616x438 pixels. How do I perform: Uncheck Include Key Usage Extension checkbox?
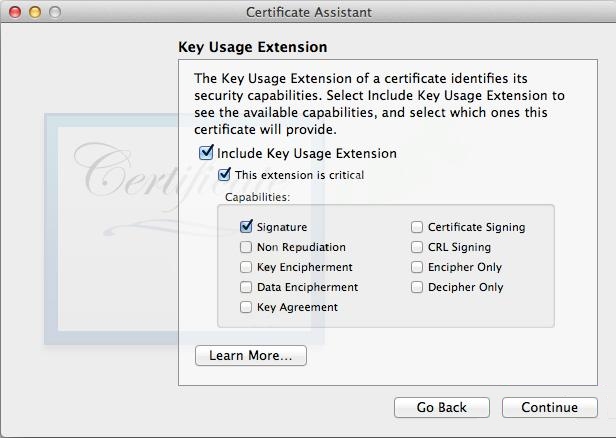tap(207, 153)
